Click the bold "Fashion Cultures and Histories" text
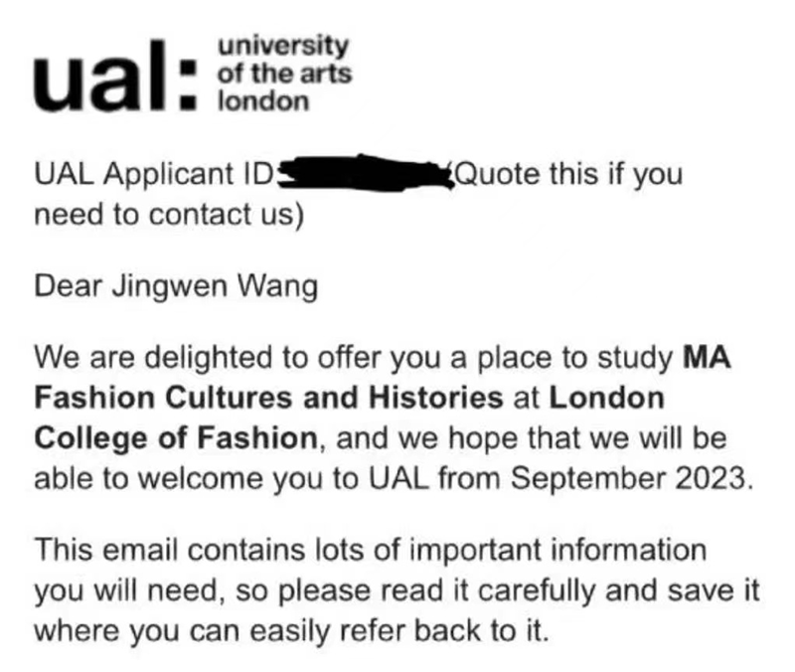Viewport: 795px width, 672px height. coord(268,399)
